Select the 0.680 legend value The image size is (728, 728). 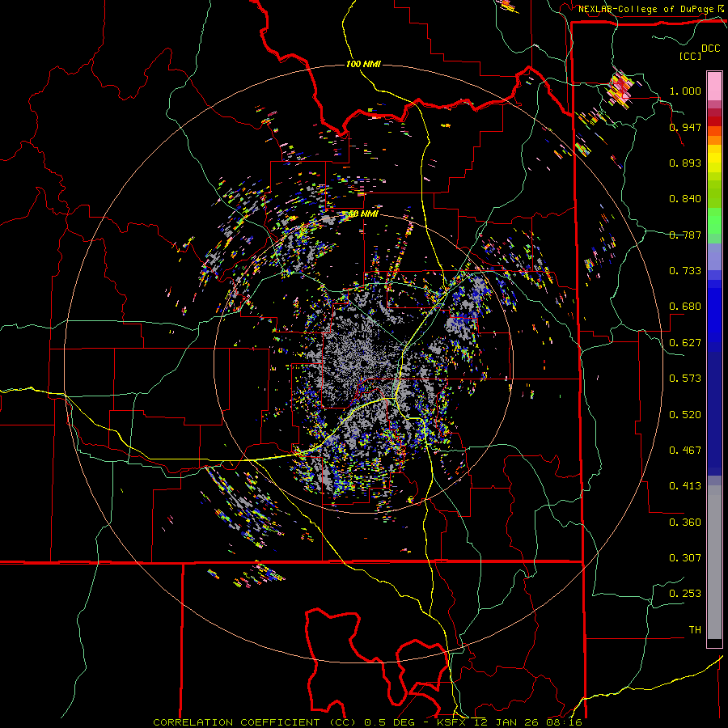[x=685, y=307]
